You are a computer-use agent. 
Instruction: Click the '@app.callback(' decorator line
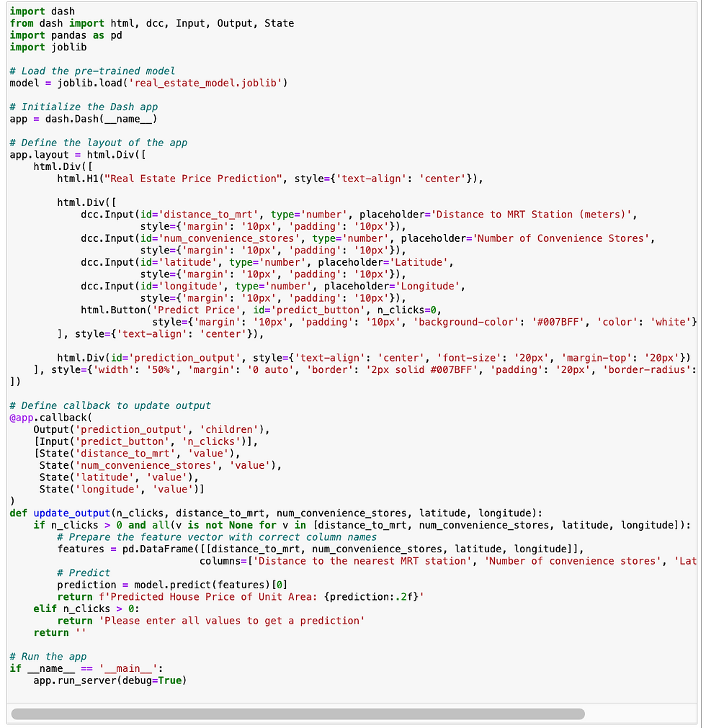pyautogui.click(x=51, y=418)
